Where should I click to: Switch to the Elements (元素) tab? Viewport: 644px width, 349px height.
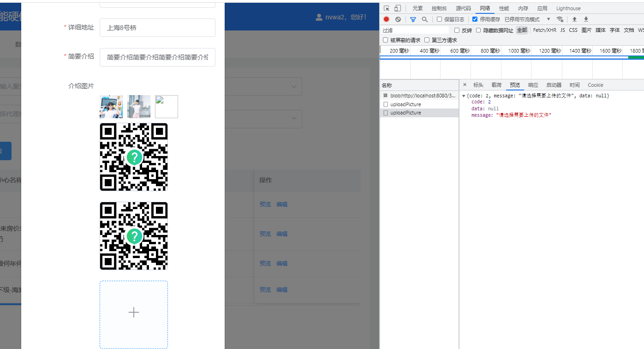click(x=417, y=8)
